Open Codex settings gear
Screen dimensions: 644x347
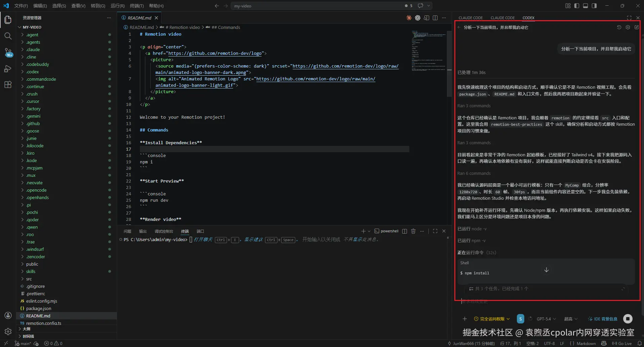pyautogui.click(x=628, y=27)
